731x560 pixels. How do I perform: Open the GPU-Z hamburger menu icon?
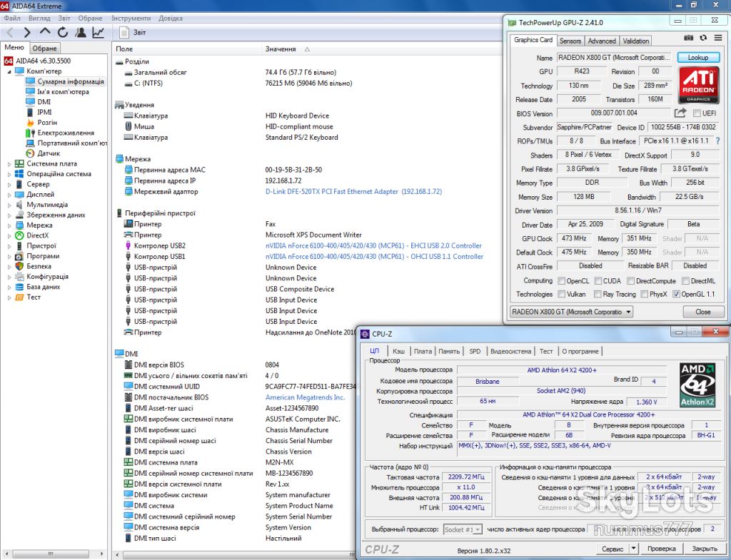click(718, 38)
